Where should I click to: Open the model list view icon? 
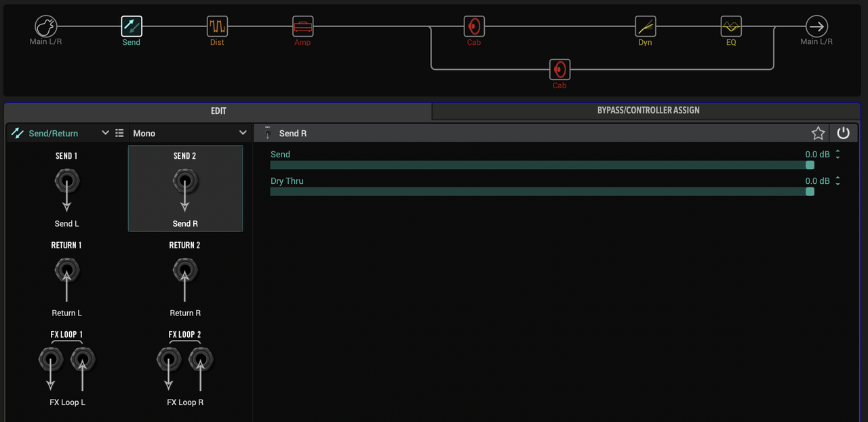coord(119,133)
